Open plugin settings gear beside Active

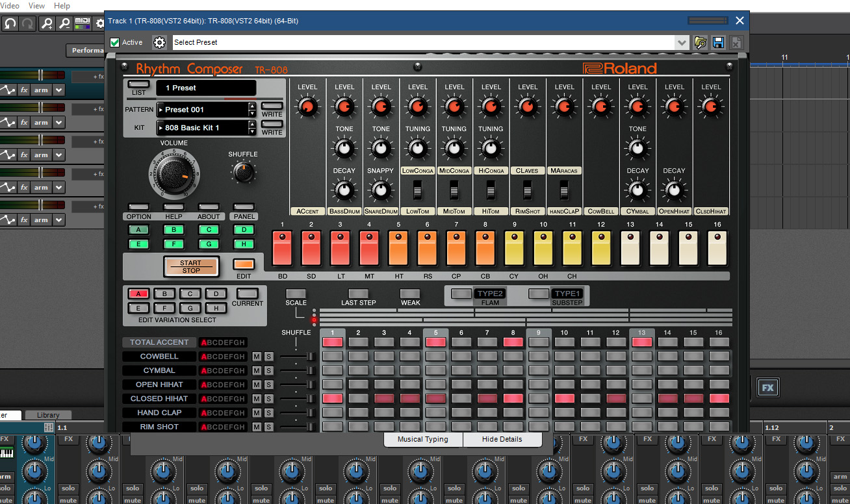(159, 42)
